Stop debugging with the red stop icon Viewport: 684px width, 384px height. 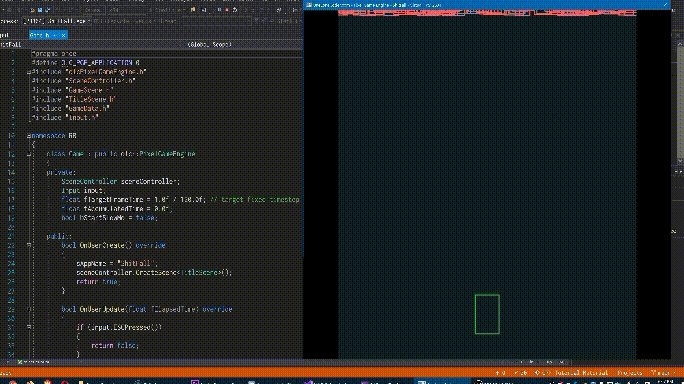[227, 10]
